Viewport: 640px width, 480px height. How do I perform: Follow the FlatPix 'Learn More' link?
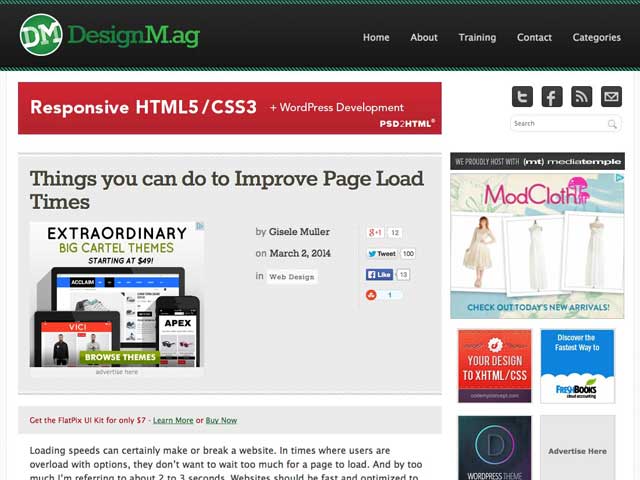click(x=173, y=420)
